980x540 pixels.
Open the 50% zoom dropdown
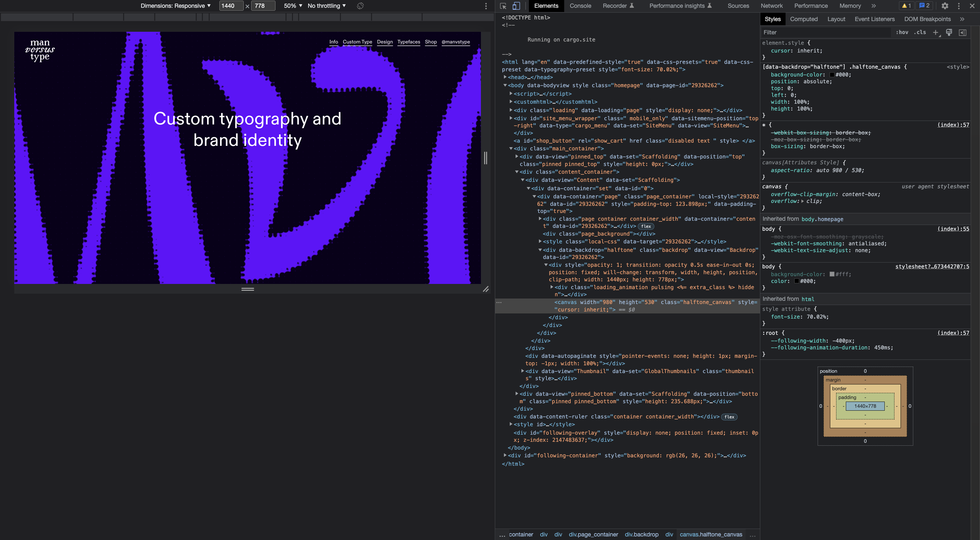coord(293,6)
